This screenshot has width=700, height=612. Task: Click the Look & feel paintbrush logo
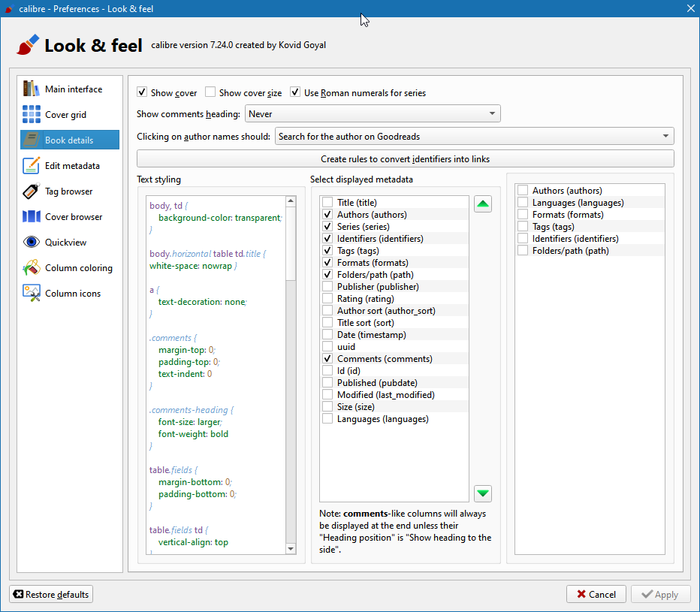point(28,44)
